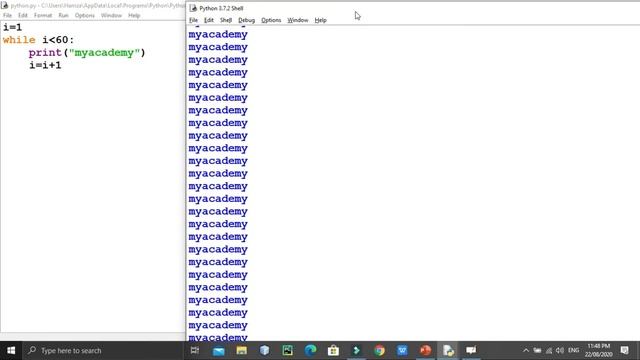Switch to Python IDLE taskbar icon

[x=448, y=350]
